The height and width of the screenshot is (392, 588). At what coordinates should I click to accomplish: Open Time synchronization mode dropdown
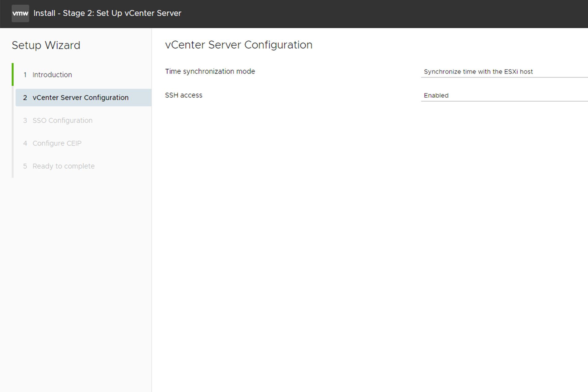504,72
